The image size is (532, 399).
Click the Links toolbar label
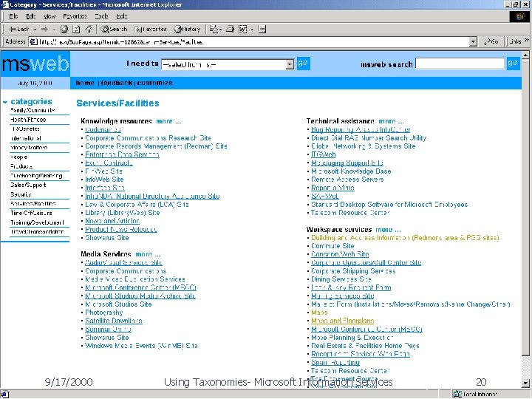click(515, 41)
